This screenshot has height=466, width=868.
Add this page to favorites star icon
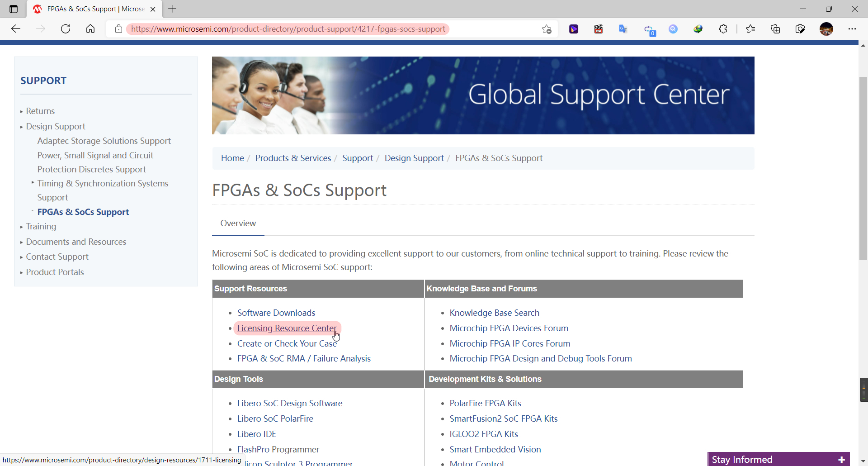pos(547,29)
